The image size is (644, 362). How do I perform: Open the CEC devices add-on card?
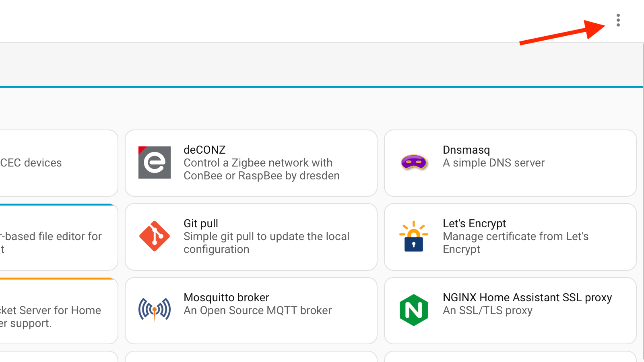tap(59, 163)
